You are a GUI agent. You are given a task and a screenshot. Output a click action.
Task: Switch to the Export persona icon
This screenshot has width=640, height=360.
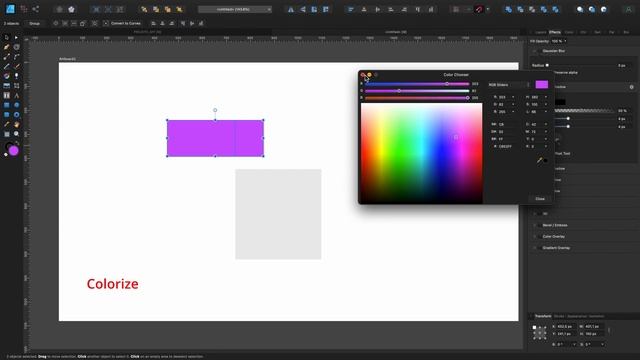36,9
